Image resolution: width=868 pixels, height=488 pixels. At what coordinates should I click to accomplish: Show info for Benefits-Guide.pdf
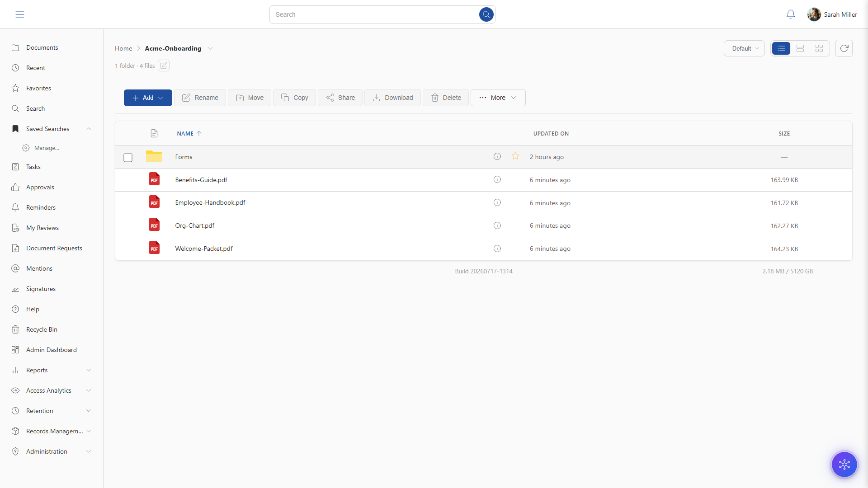coord(497,179)
